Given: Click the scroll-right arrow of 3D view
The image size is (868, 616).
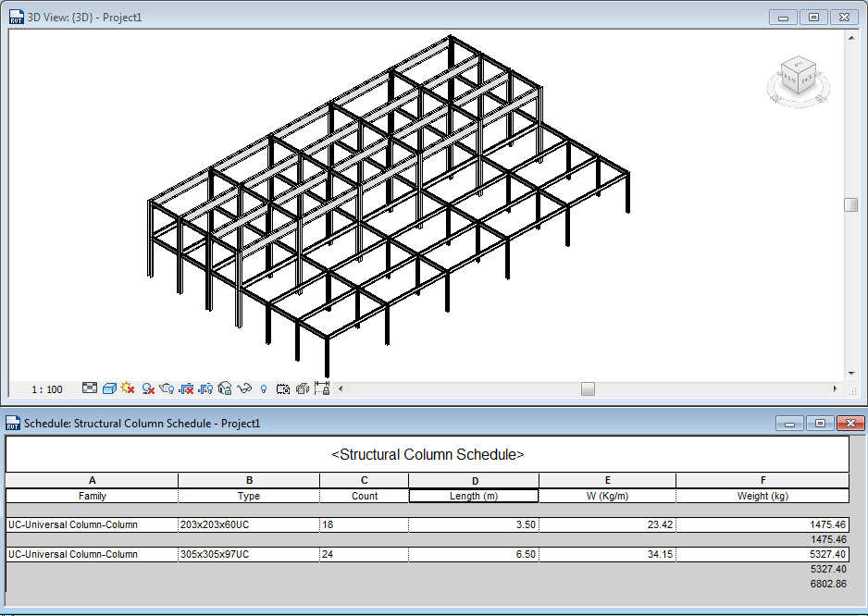Looking at the screenshot, I should point(836,389).
